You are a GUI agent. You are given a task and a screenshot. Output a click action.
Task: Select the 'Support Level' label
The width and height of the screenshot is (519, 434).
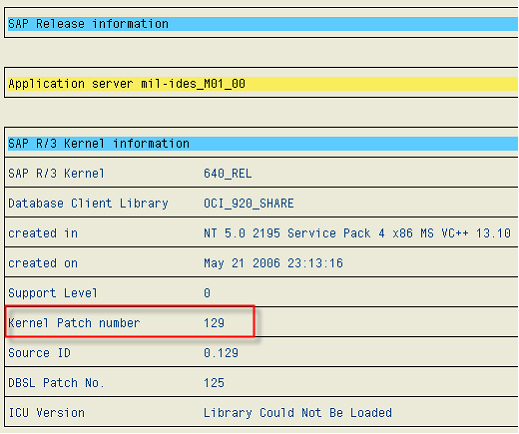53,293
